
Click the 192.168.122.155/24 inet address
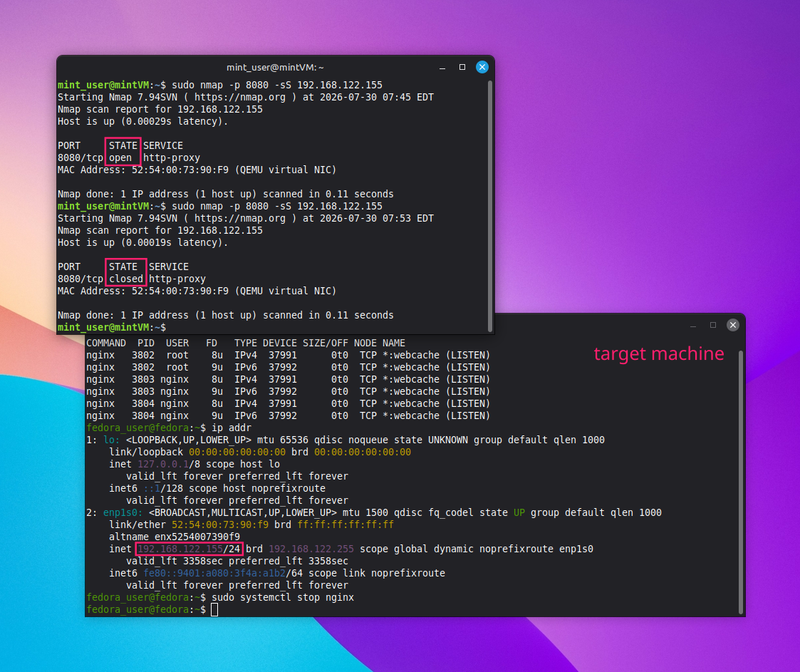189,549
